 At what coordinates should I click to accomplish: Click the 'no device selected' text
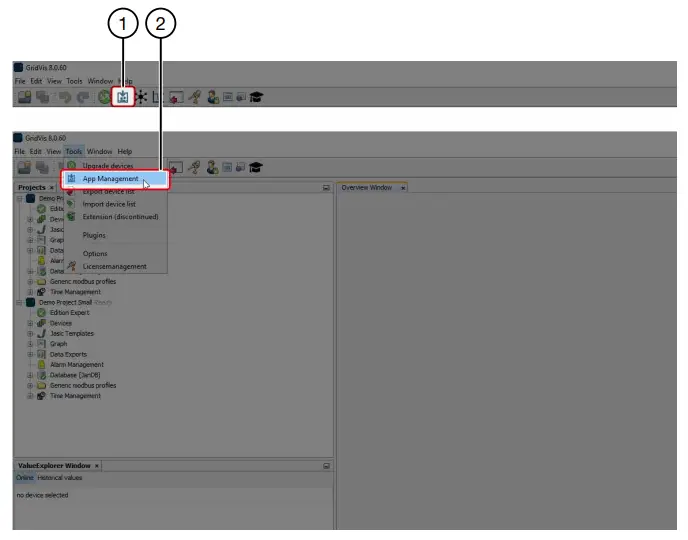point(42,495)
